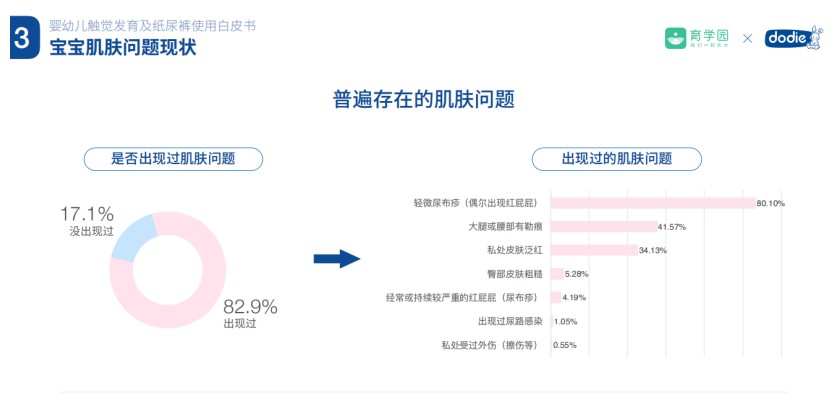Click the 出现过尿路感染 label
836x409 pixels.
[x=510, y=322]
